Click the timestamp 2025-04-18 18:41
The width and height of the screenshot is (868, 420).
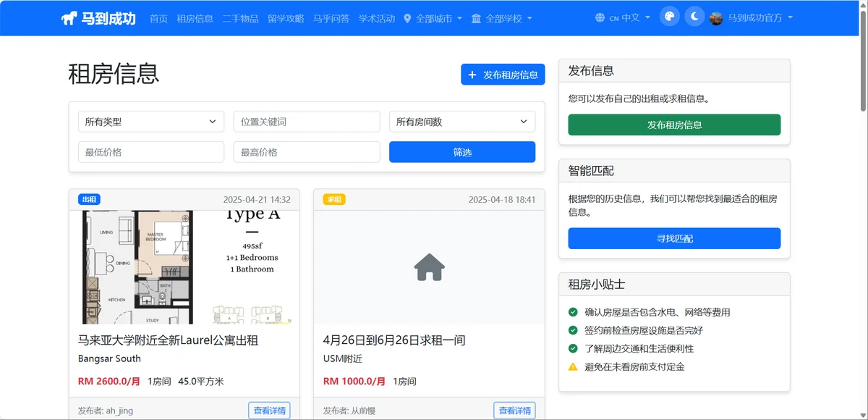[x=502, y=200]
